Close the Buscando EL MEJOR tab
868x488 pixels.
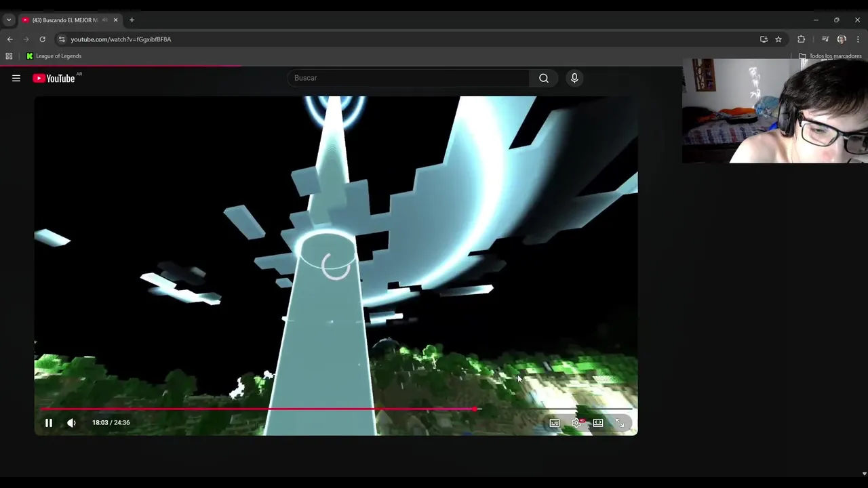pyautogui.click(x=115, y=20)
